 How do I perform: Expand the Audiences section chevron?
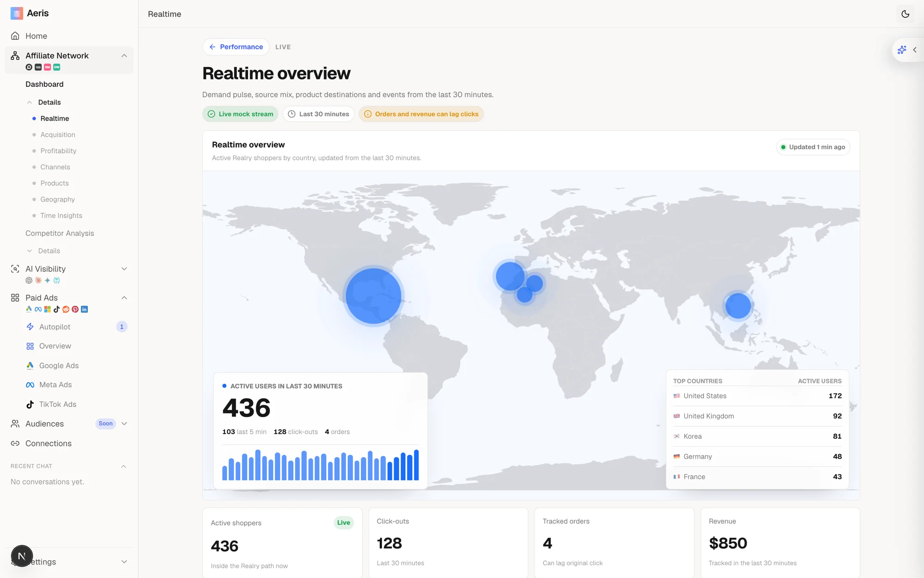[x=124, y=424]
